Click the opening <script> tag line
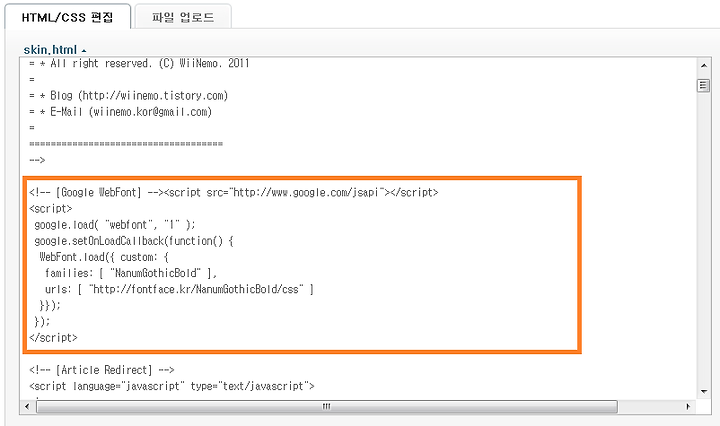 click(x=51, y=208)
